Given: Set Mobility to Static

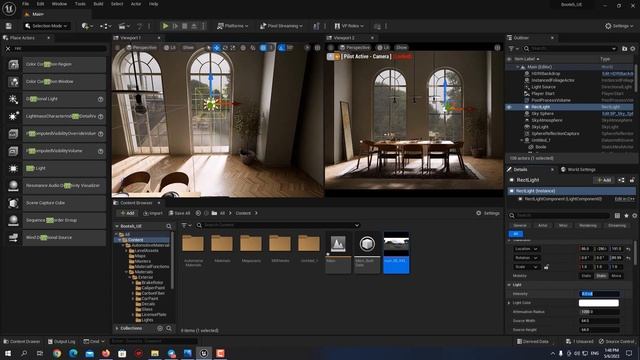Looking at the screenshot, I should point(586,276).
